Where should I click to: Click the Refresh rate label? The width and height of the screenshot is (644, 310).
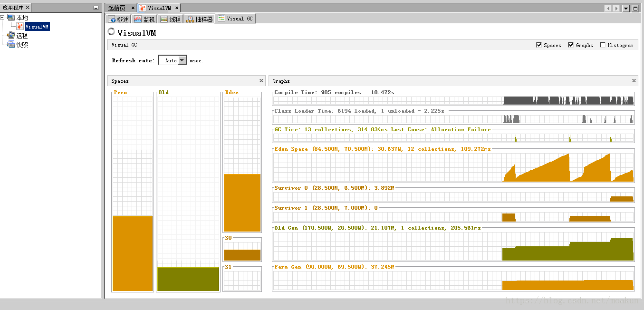133,60
